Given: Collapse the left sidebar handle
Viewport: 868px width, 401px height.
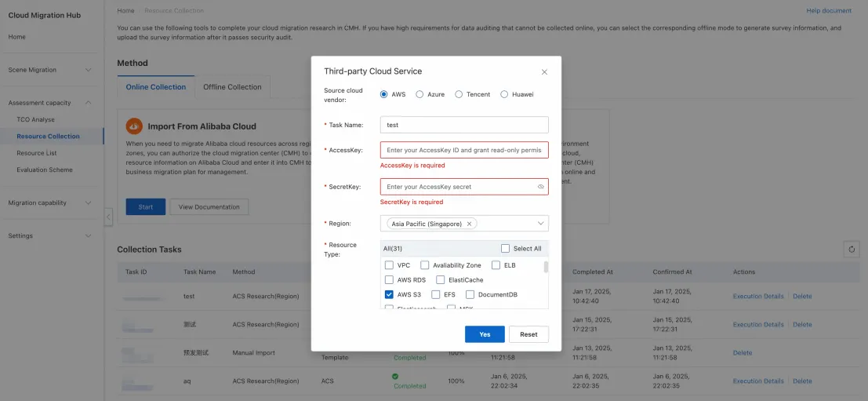Looking at the screenshot, I should point(108,217).
